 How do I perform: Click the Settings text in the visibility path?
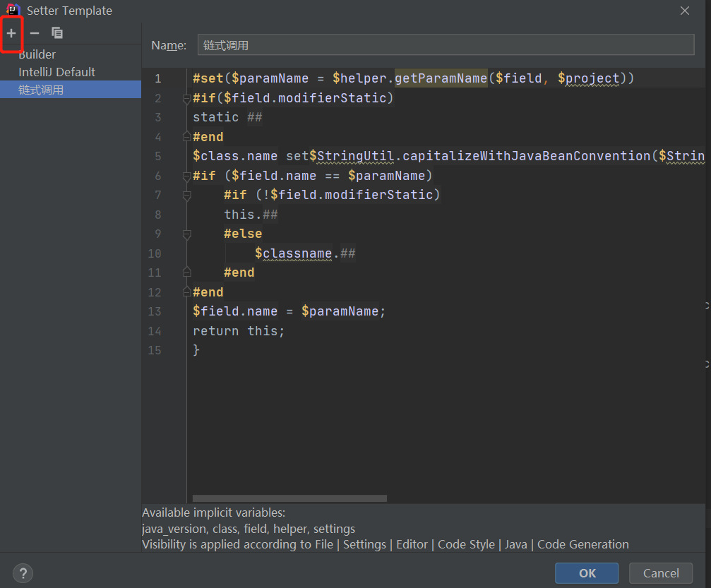click(364, 544)
